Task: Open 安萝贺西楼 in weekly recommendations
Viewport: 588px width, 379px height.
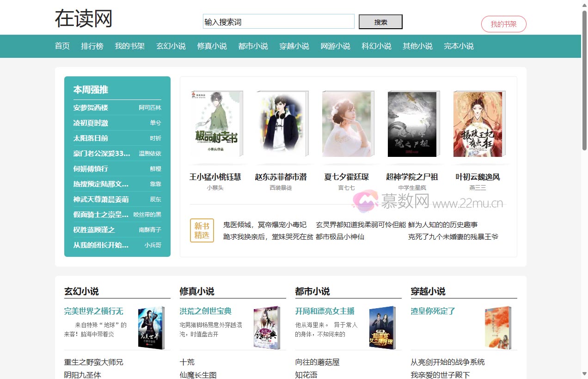Action: pos(91,108)
